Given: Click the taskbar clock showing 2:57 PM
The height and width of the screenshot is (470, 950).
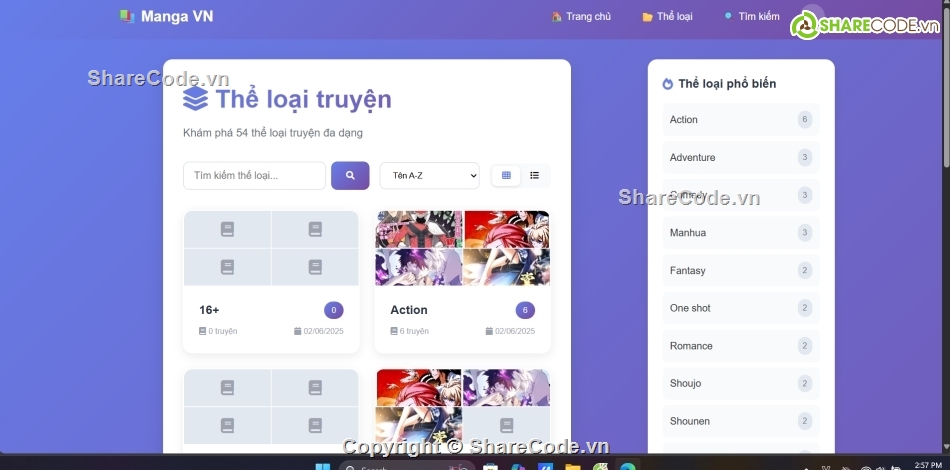Looking at the screenshot, I should (x=928, y=465).
